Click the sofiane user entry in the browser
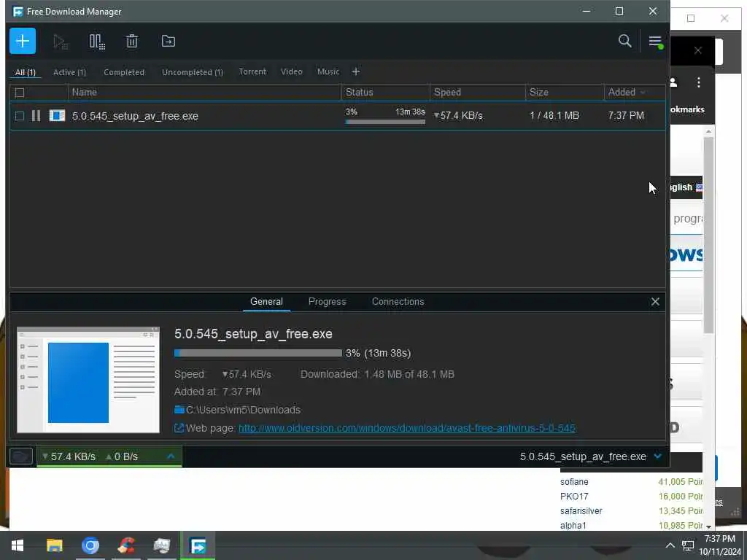This screenshot has height=560, width=747. point(574,482)
